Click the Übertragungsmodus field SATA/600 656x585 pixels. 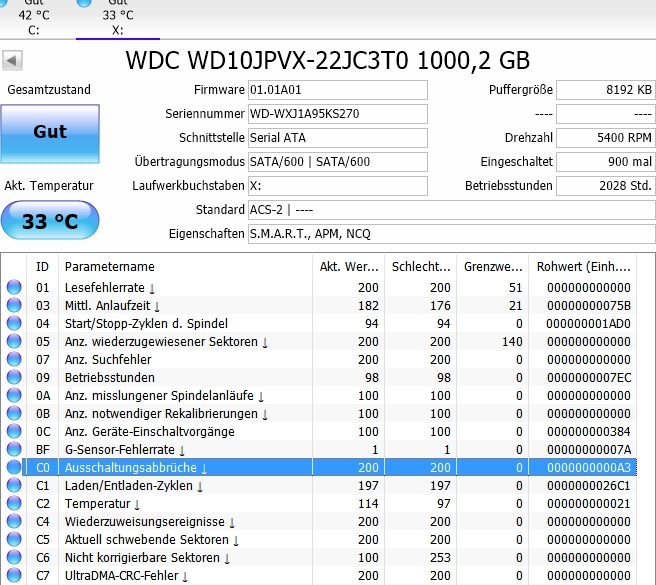pos(338,162)
